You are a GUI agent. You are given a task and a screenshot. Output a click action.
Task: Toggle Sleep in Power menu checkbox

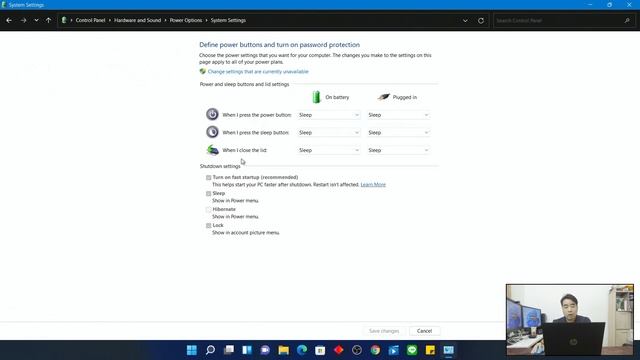pos(209,193)
